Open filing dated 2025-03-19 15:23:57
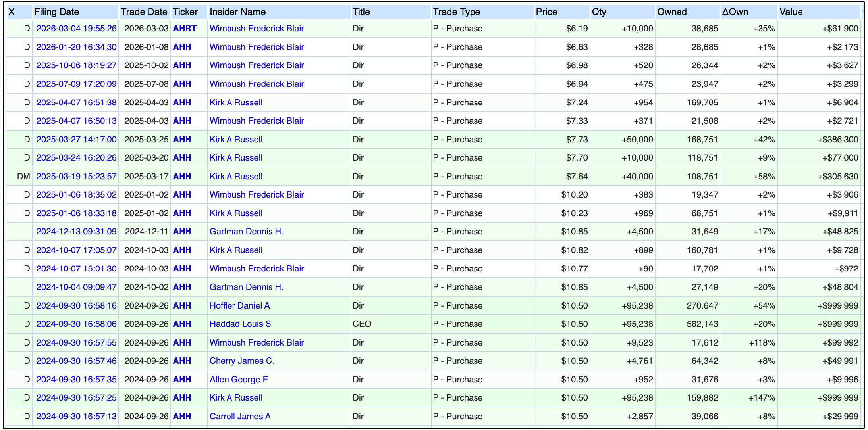The width and height of the screenshot is (868, 430). pos(76,177)
